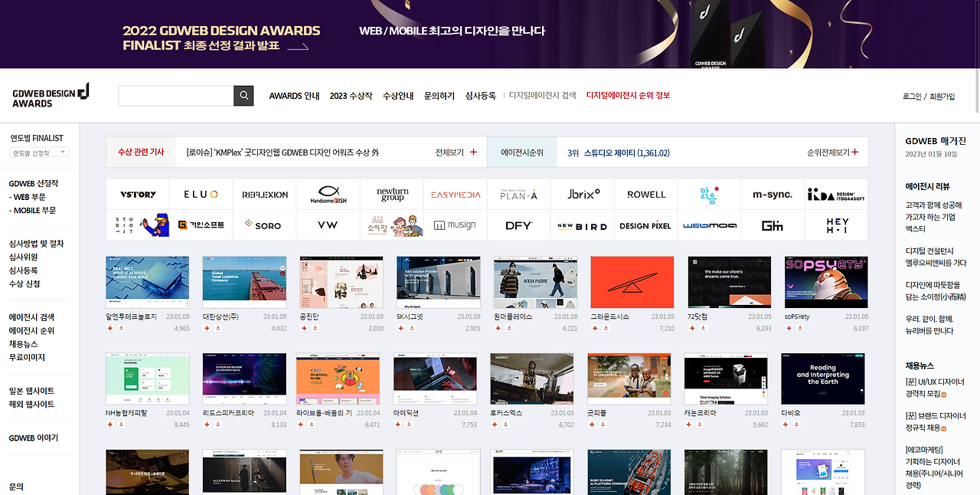Open VW agency logo
The width and height of the screenshot is (980, 495).
[x=328, y=225]
